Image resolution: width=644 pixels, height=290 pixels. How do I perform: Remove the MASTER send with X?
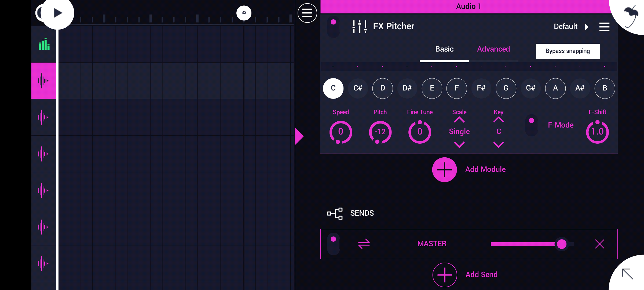(x=599, y=244)
